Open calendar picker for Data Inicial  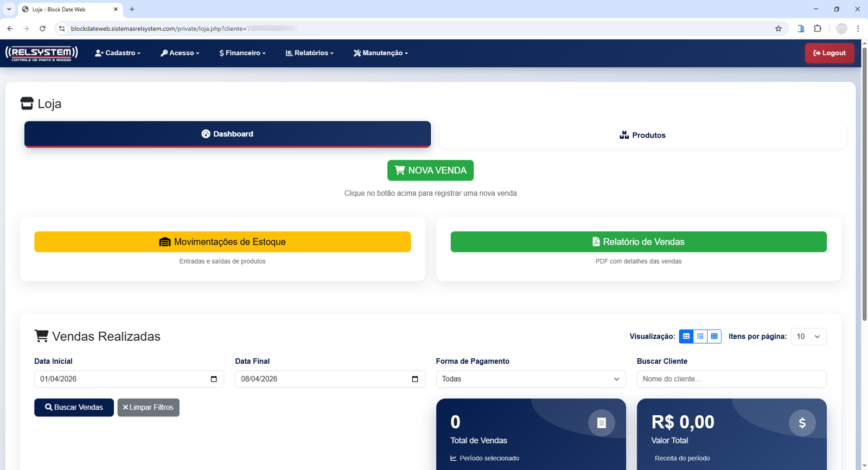click(x=214, y=379)
